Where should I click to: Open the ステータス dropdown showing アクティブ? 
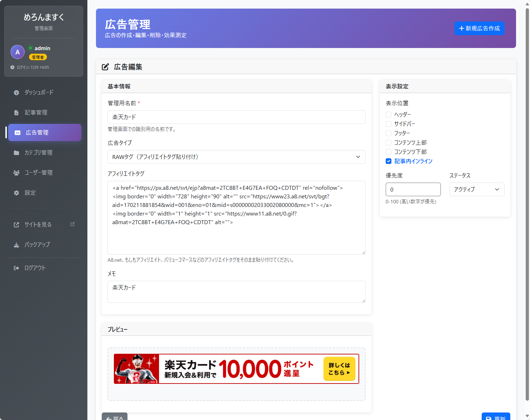click(x=477, y=189)
